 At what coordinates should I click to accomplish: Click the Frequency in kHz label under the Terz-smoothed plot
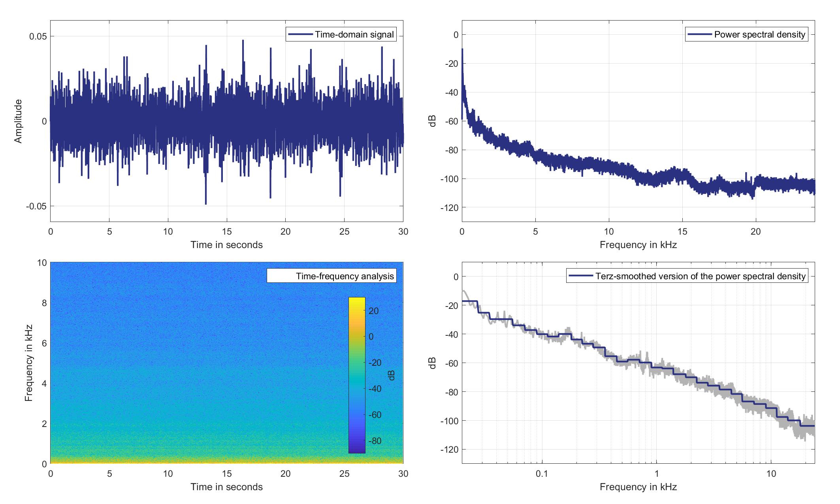(x=638, y=487)
